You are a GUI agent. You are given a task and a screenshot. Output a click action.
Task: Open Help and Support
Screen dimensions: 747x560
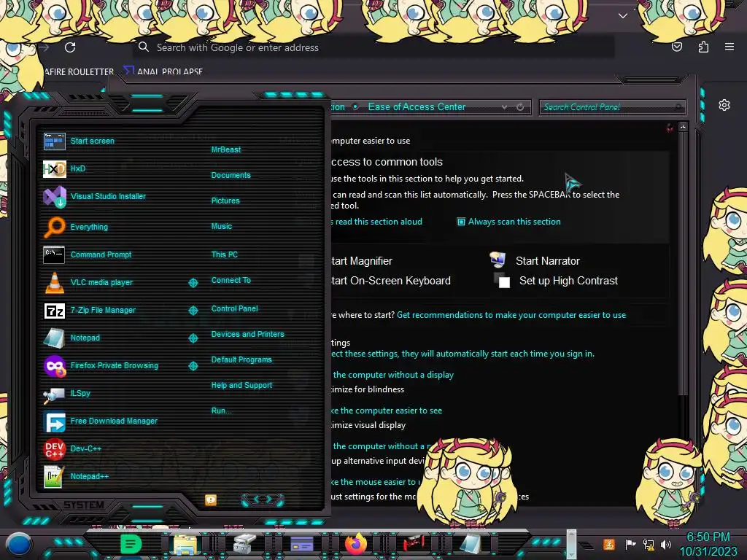241,385
